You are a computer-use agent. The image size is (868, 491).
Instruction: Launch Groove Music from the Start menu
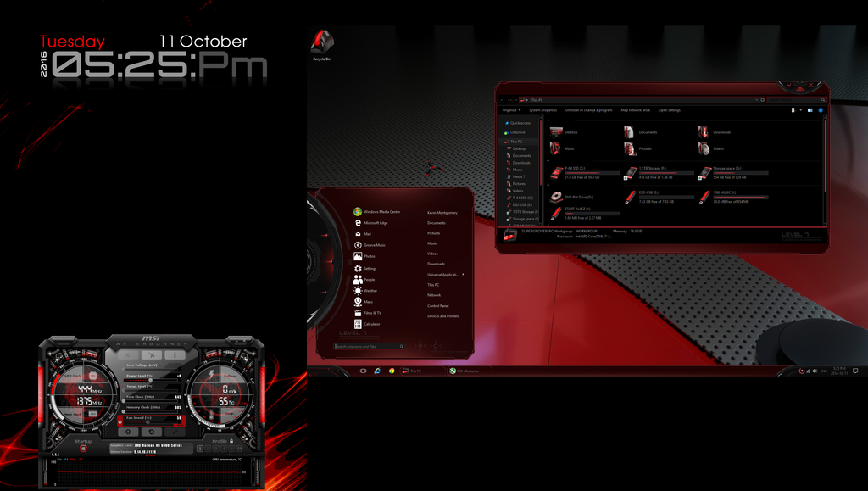click(375, 245)
